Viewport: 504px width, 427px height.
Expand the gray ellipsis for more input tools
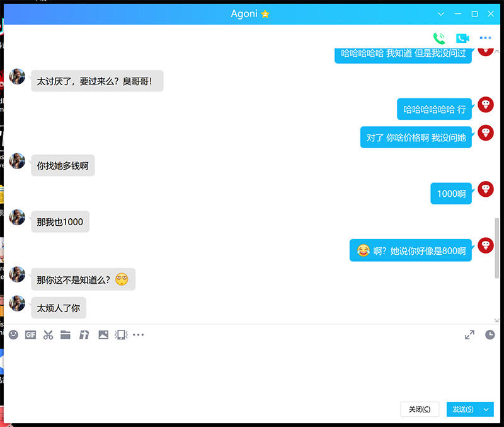[139, 335]
